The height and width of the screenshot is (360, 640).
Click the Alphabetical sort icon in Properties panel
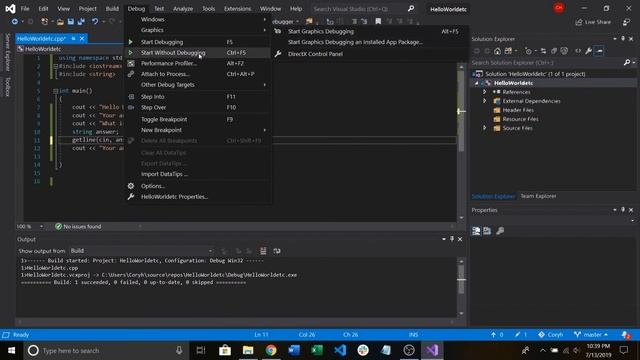pyautogui.click(x=487, y=231)
